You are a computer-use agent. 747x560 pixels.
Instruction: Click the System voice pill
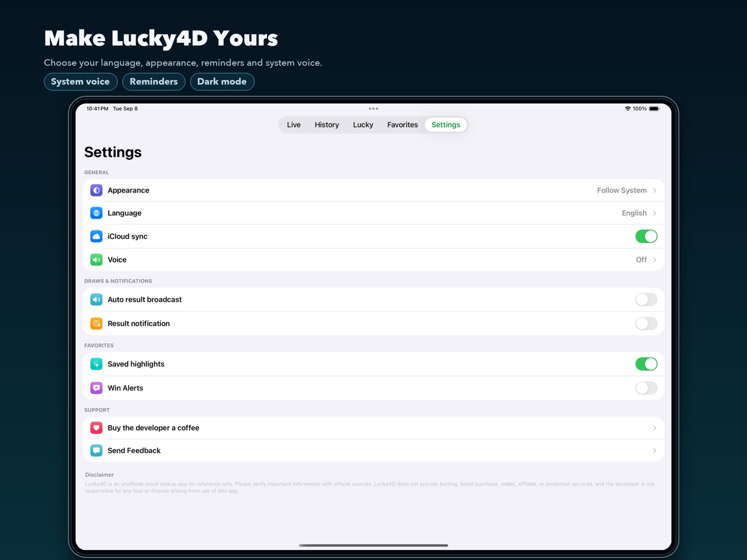(80, 82)
